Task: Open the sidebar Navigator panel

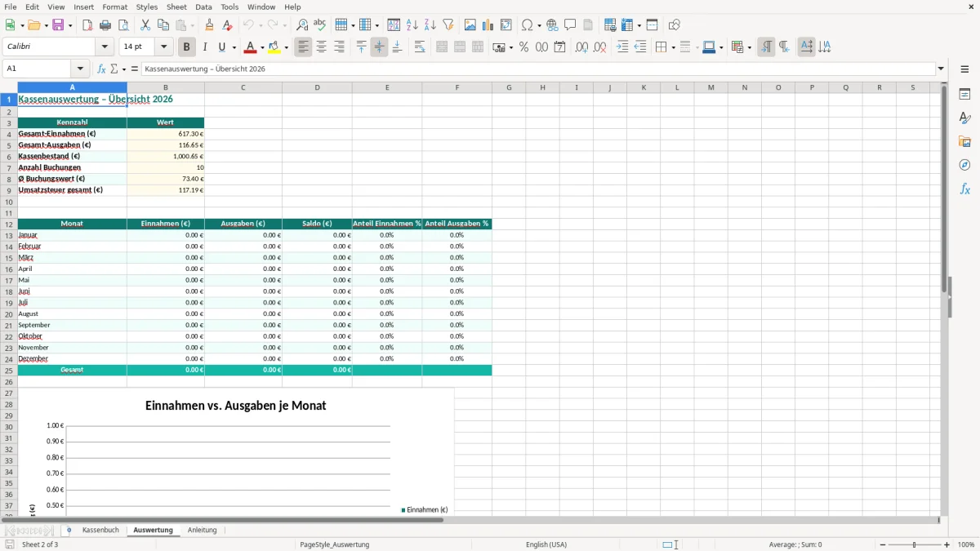Action: pyautogui.click(x=964, y=165)
